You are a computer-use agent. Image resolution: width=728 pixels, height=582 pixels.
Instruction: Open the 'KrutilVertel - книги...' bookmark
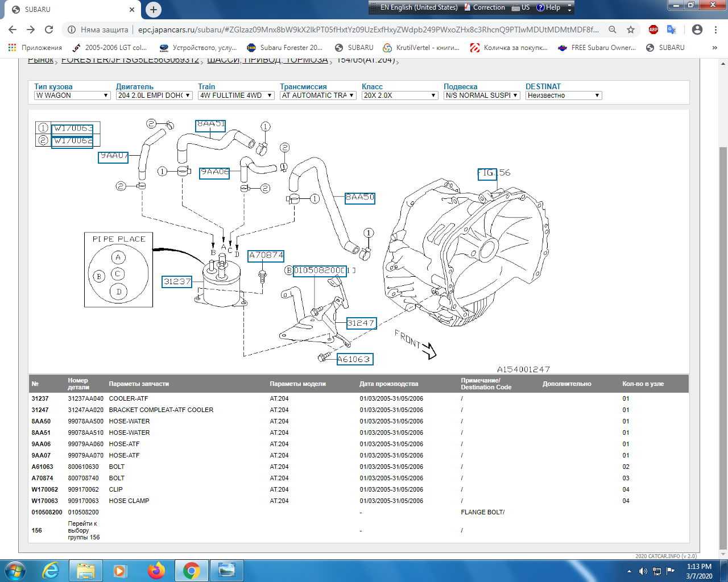pyautogui.click(x=421, y=48)
